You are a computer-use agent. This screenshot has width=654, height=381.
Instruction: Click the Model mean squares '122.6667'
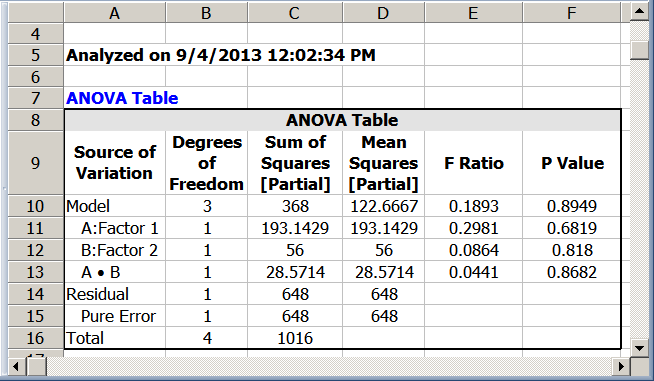pyautogui.click(x=383, y=206)
